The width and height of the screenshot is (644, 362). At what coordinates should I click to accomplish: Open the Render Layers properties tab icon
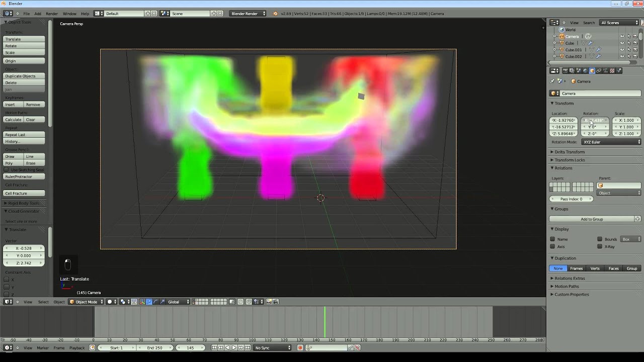(x=572, y=71)
